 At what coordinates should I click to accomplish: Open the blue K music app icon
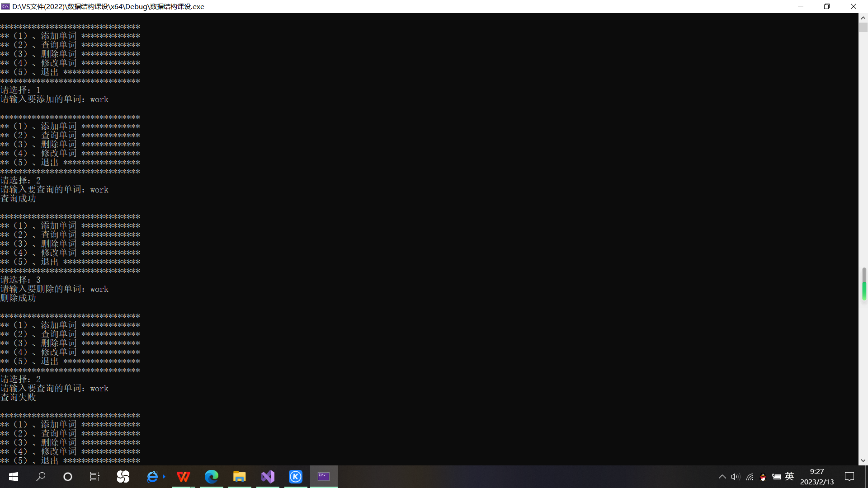[x=296, y=477]
